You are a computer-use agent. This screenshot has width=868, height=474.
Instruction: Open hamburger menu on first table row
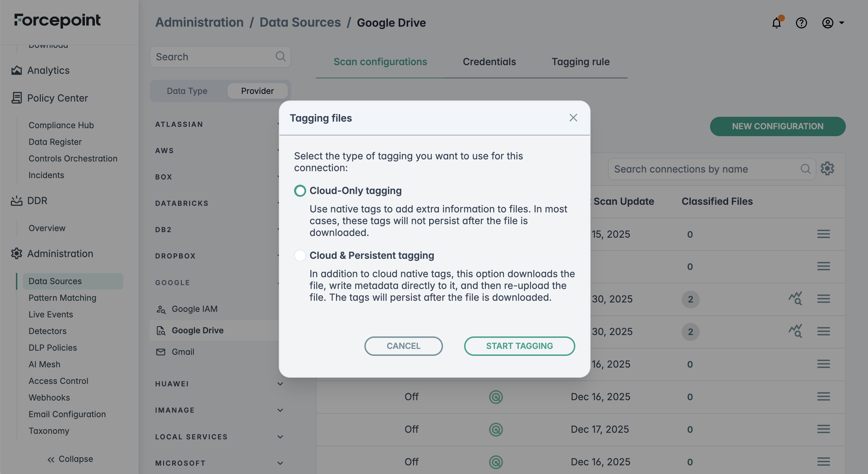coord(823,234)
